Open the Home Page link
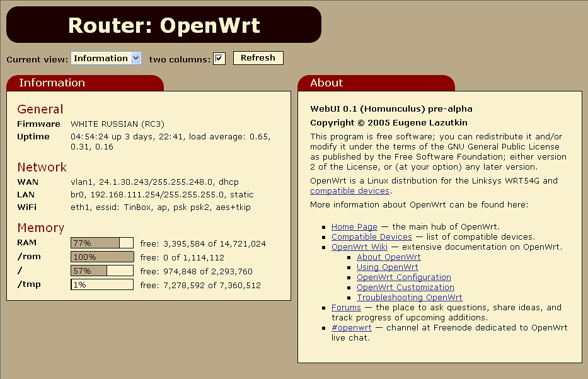This screenshot has width=588, height=379. tap(354, 226)
